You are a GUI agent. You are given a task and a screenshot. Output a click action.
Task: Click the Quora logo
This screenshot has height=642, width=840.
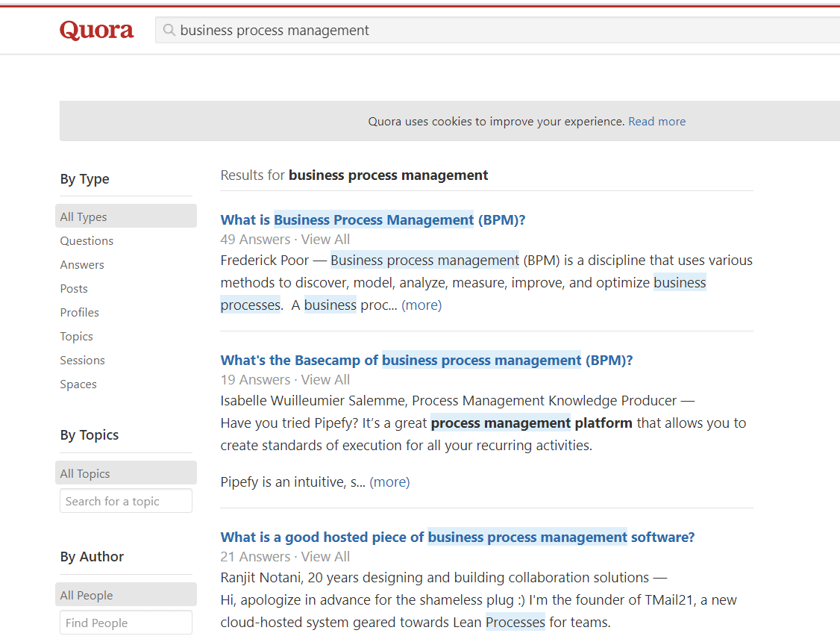96,30
